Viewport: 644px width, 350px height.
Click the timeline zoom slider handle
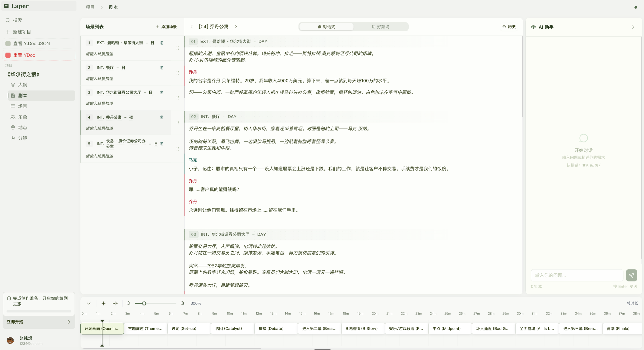point(144,303)
